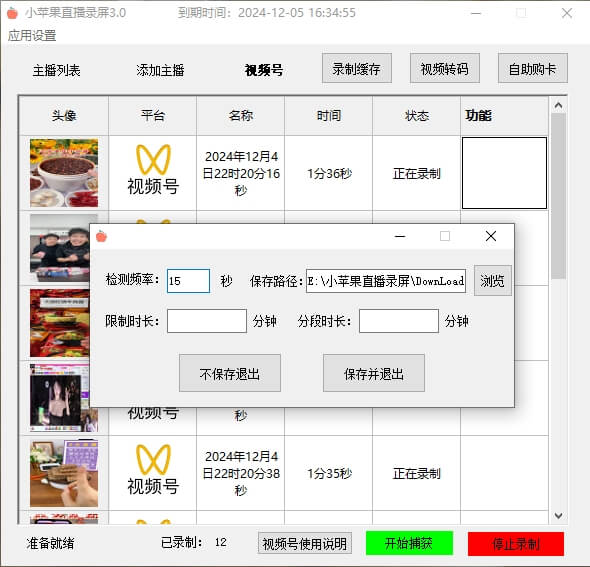The width and height of the screenshot is (590, 567).
Task: Click the 不保存退出 button
Action: (x=230, y=373)
